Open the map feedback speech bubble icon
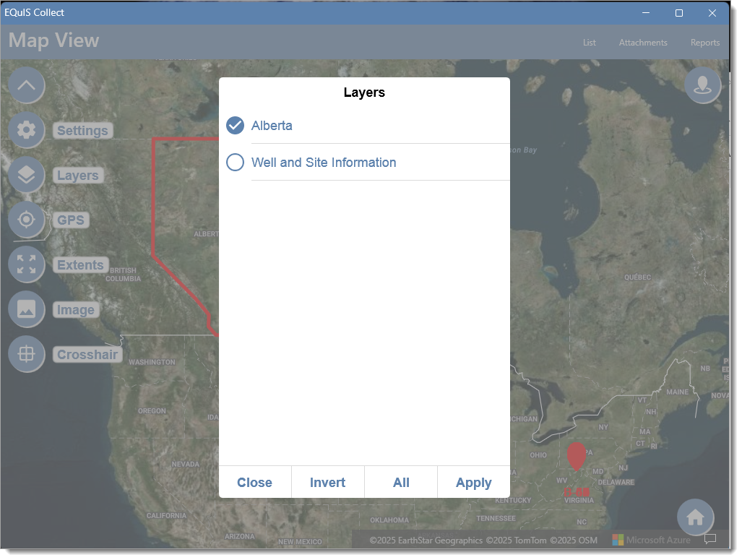The width and height of the screenshot is (742, 560). tap(710, 539)
